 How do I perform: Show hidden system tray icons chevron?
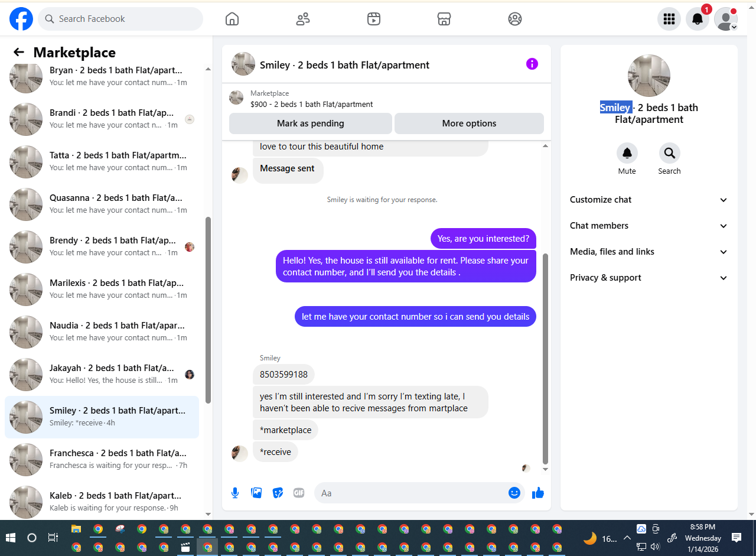click(627, 538)
